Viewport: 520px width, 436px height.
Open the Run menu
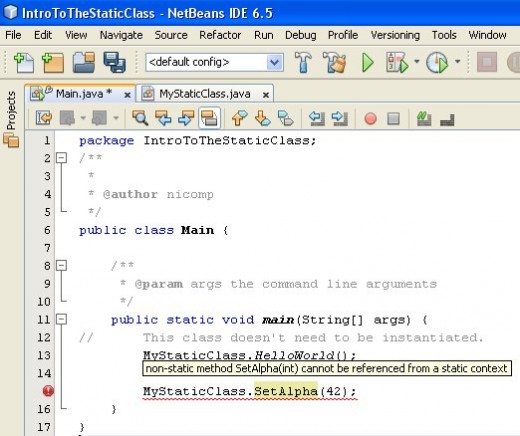click(x=264, y=35)
